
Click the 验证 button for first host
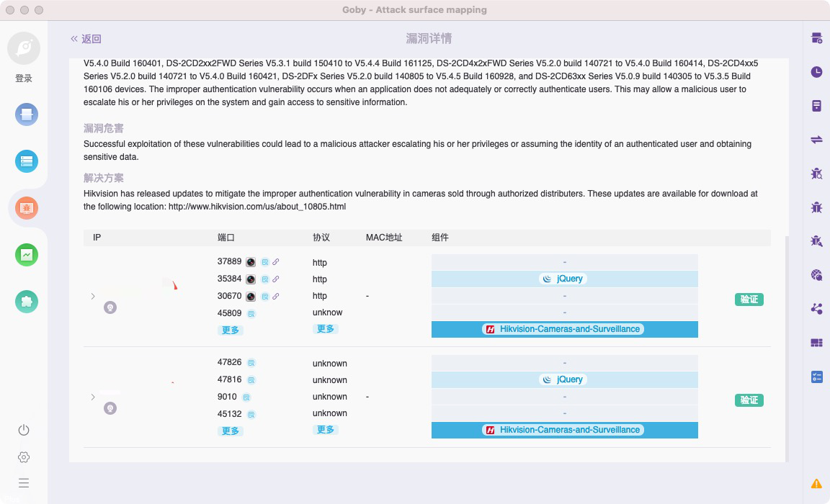(749, 300)
